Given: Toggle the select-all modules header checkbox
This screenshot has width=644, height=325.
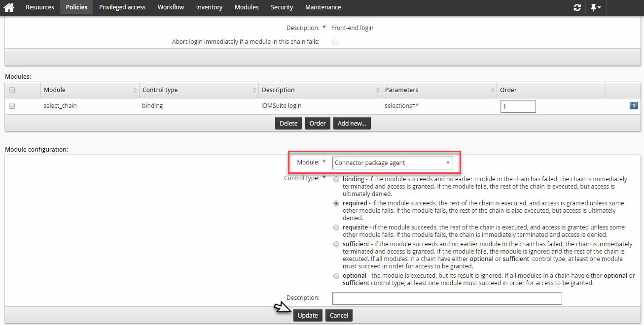Looking at the screenshot, I should point(12,90).
